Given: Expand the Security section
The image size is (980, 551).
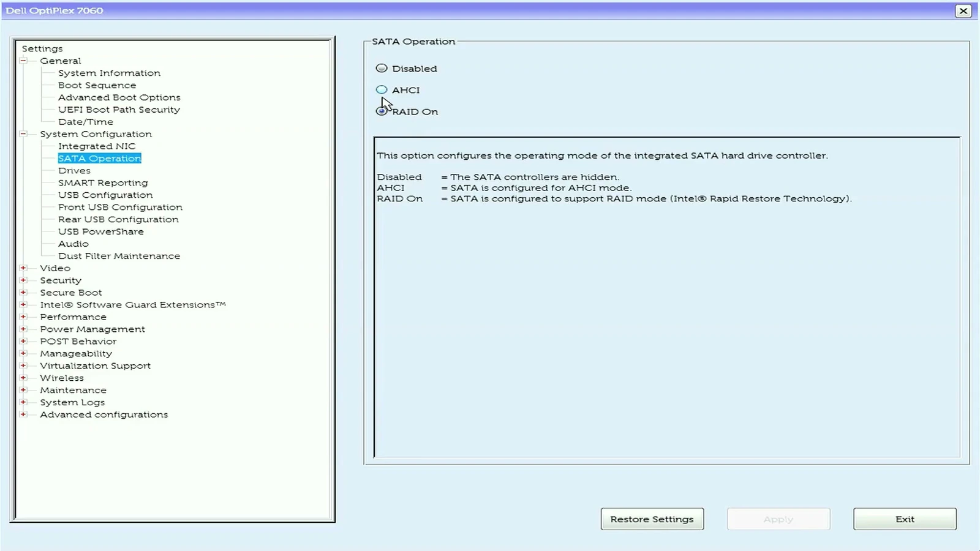Looking at the screenshot, I should point(23,280).
